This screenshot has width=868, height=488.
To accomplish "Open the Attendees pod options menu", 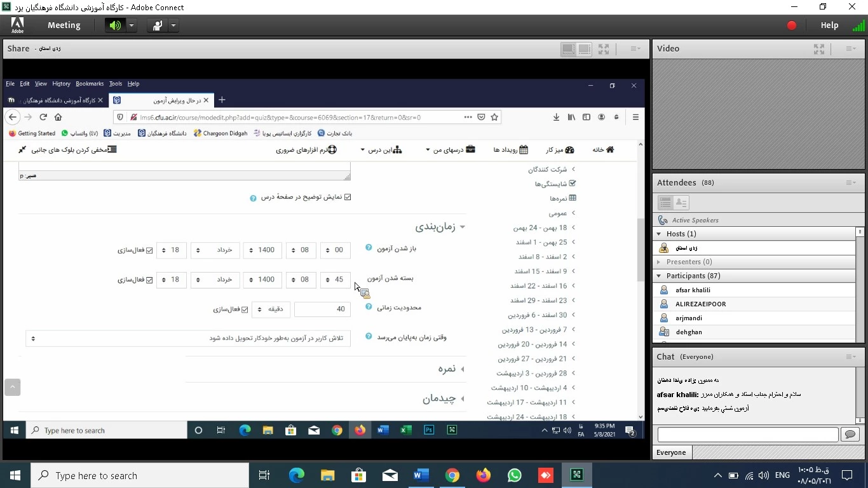I will 851,183.
